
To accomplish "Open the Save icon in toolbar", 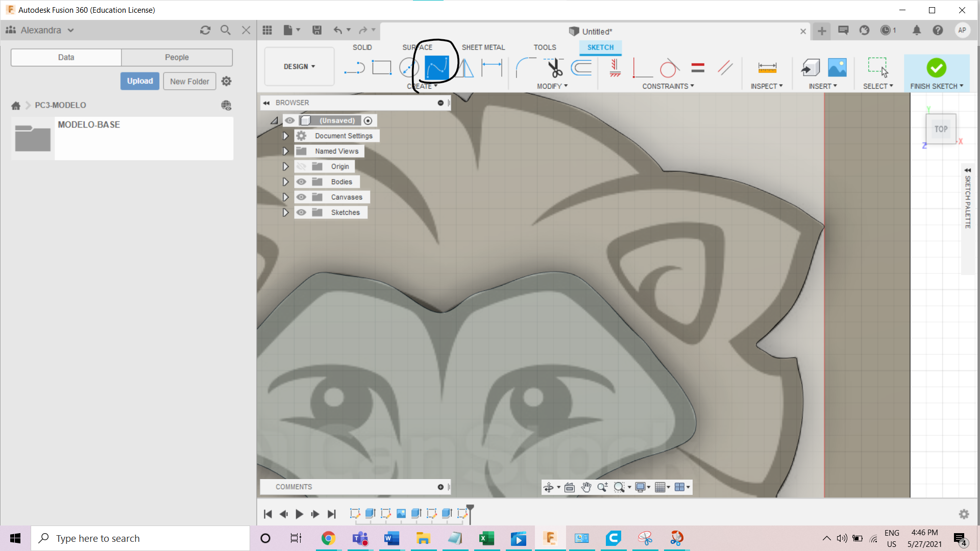I will coord(317,30).
